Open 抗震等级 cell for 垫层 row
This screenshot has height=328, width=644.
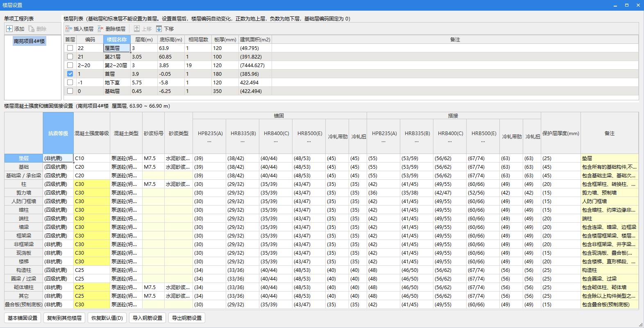(58, 158)
